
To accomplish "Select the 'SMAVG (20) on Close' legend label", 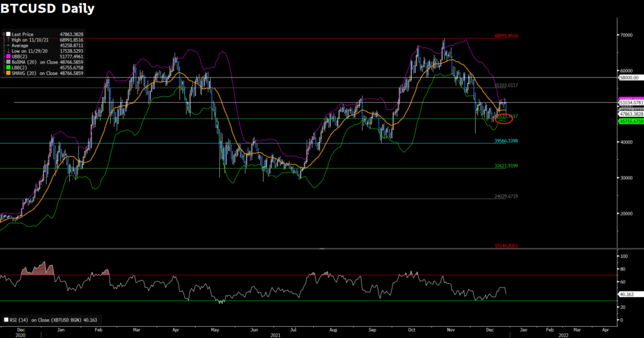I will 35,73.
